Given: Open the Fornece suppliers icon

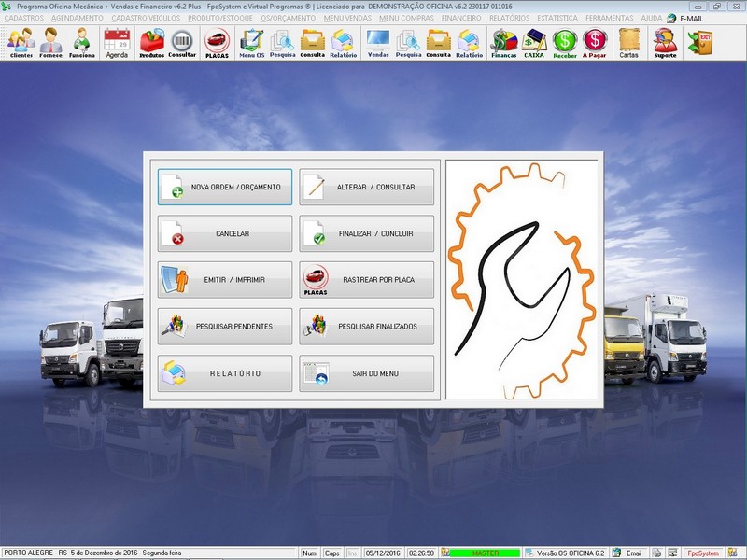Looking at the screenshot, I should (x=50, y=43).
